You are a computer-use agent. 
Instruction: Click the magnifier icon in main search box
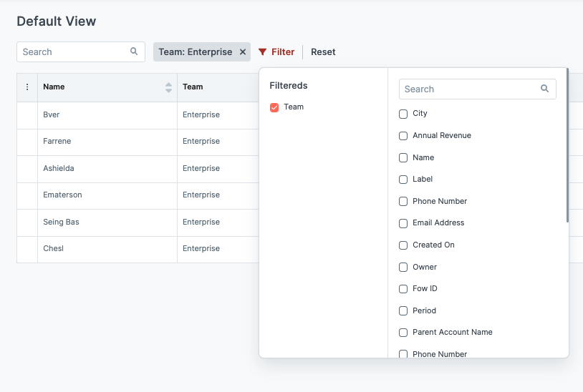point(134,52)
